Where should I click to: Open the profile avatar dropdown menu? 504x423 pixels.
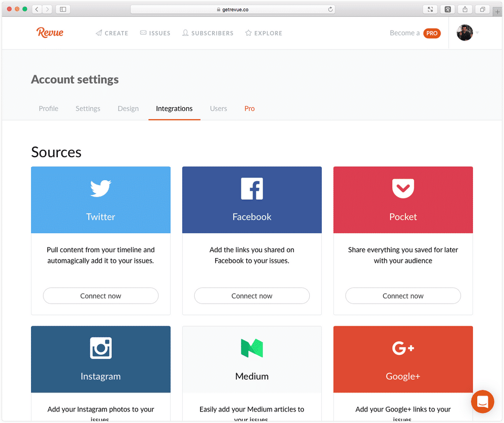[477, 33]
